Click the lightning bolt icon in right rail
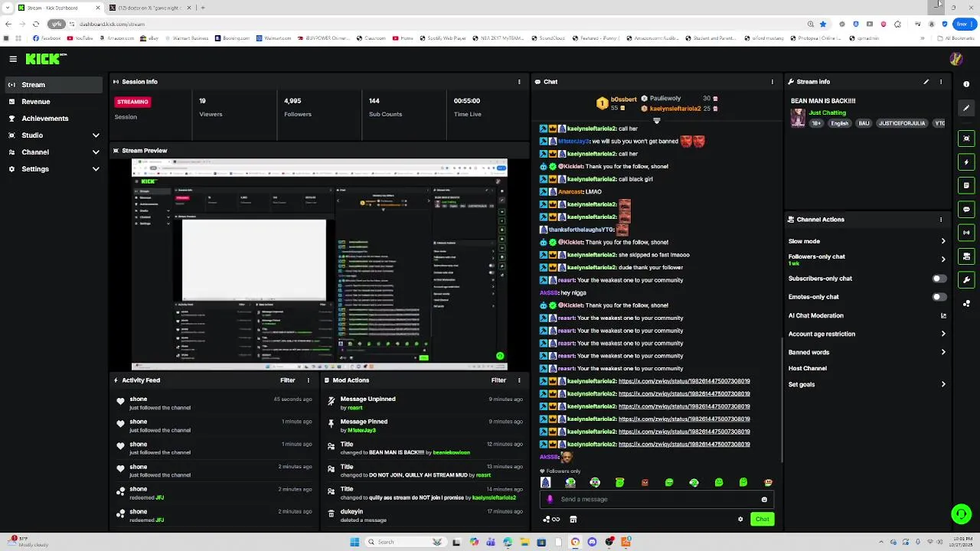The width and height of the screenshot is (980, 551). click(966, 162)
